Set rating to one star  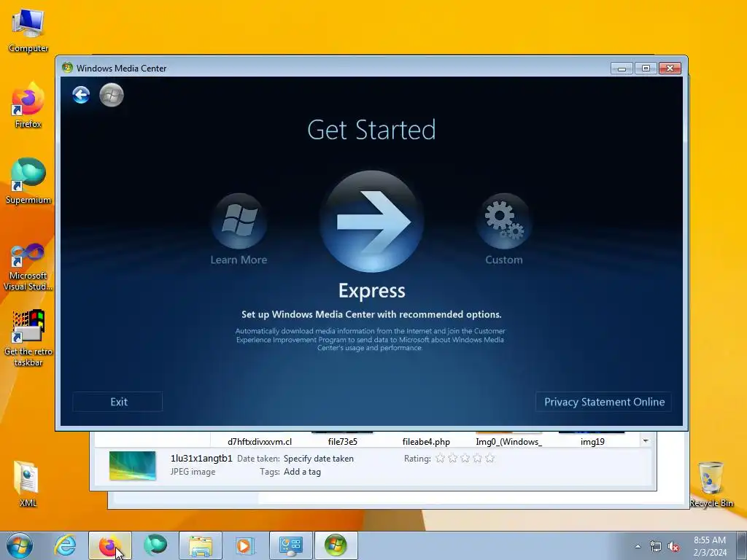(x=440, y=458)
